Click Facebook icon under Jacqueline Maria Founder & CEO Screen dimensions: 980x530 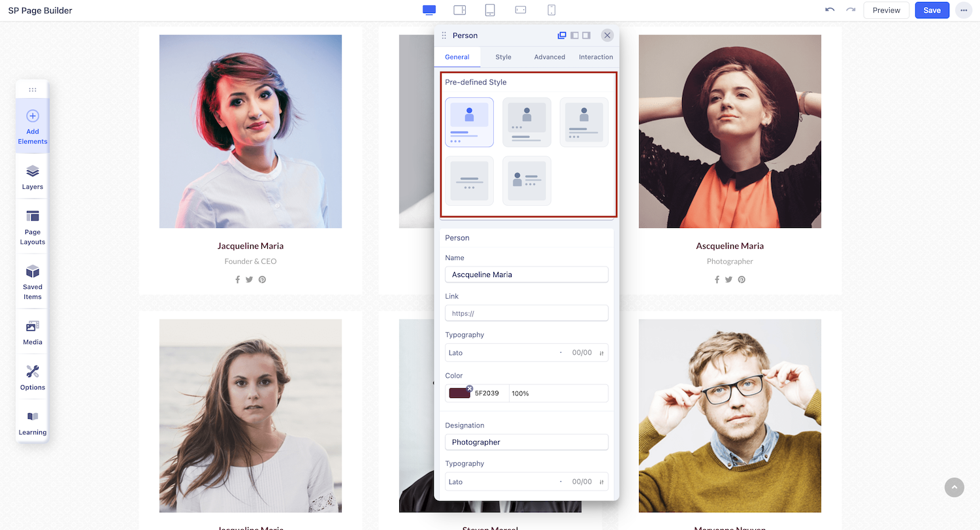238,280
